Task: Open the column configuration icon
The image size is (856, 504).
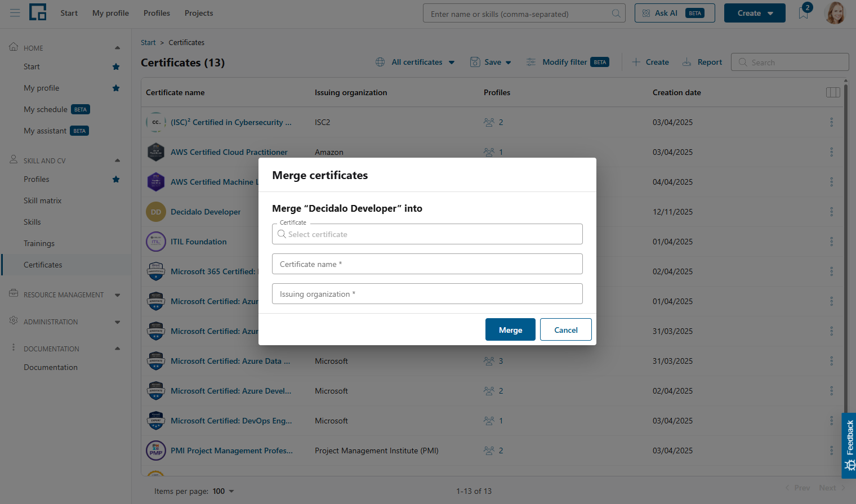Action: [833, 92]
